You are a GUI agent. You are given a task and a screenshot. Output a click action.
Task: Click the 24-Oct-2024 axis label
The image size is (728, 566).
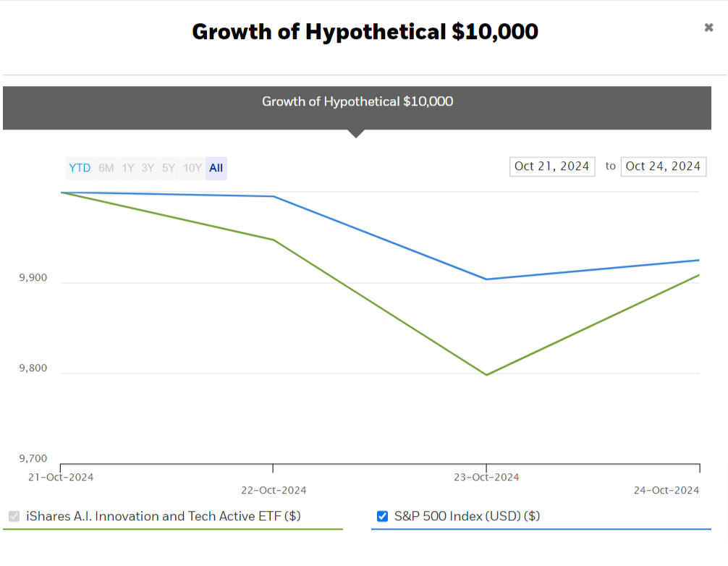(666, 490)
